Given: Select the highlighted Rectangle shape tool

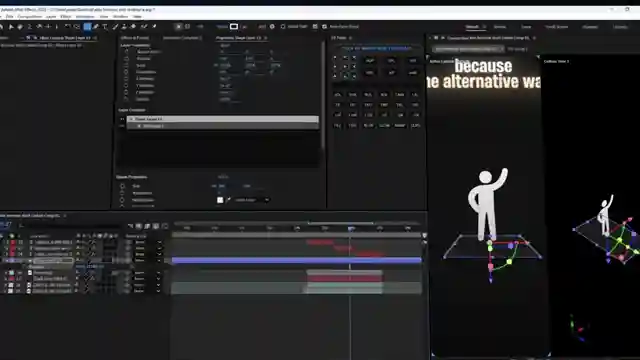Looking at the screenshot, I should pyautogui.click(x=87, y=27).
